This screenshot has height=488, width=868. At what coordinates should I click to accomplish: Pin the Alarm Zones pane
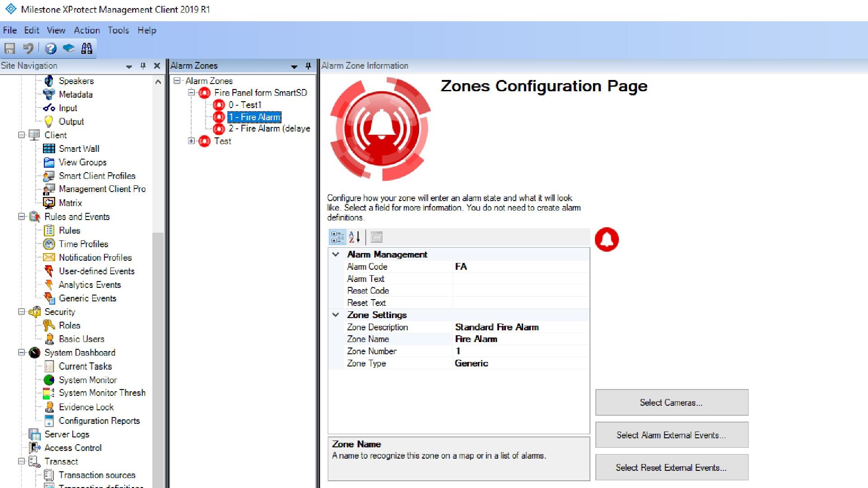308,66
